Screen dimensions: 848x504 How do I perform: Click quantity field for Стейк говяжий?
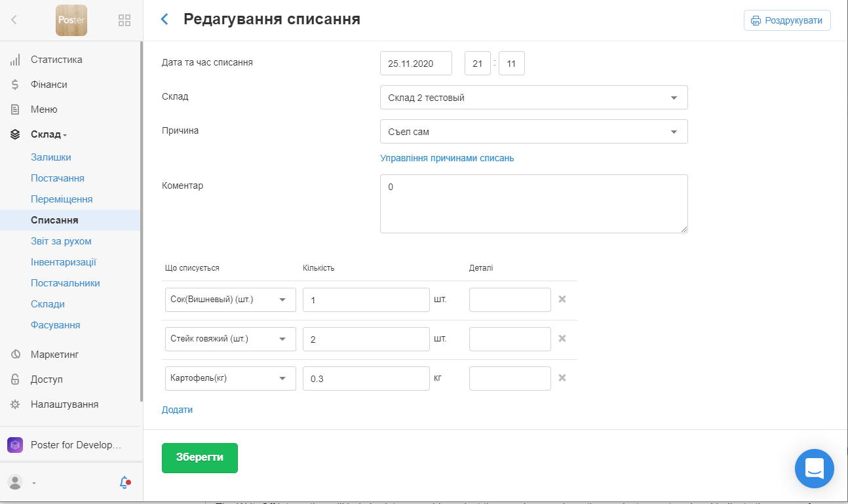pyautogui.click(x=366, y=339)
